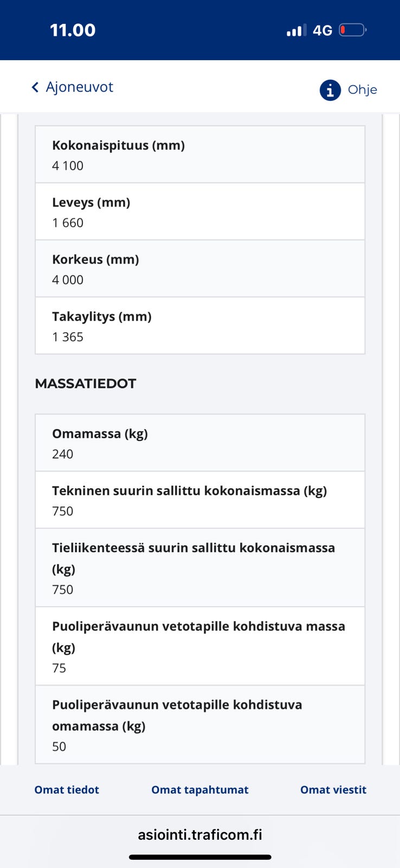This screenshot has height=868, width=400.
Task: Select the Takaylitys (mm) row
Action: (x=199, y=325)
